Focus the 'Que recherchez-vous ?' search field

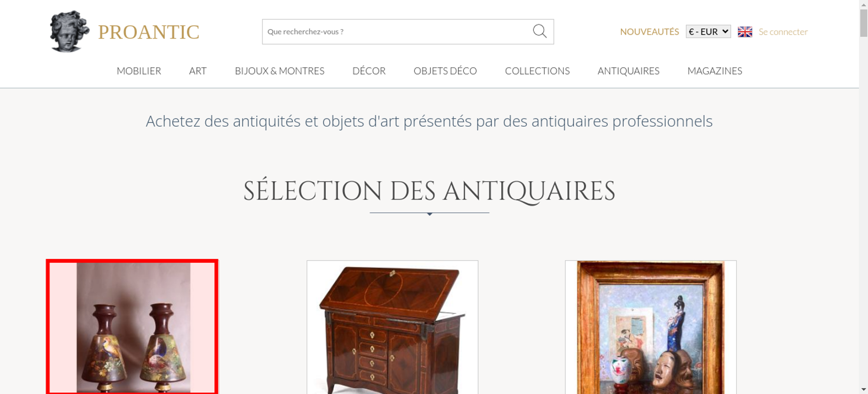coord(397,32)
